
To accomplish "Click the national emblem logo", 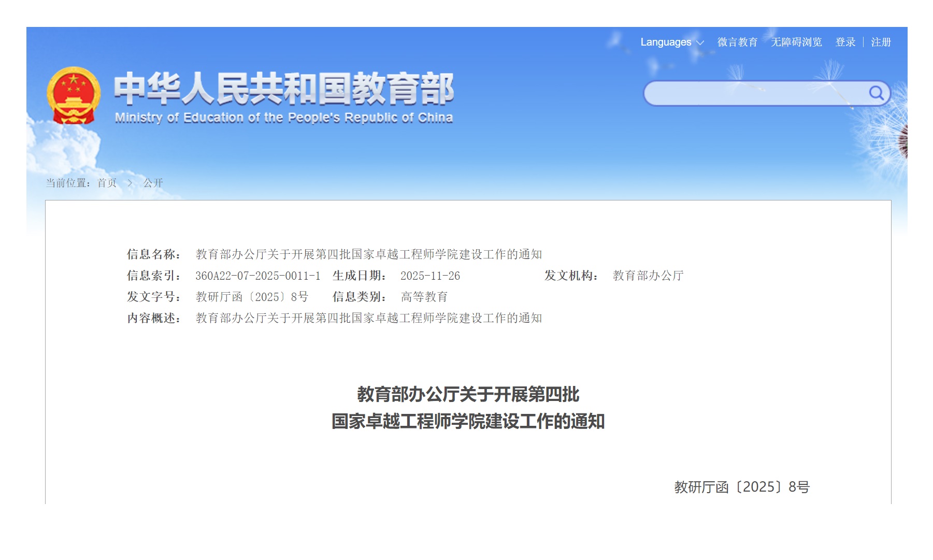I will point(74,95).
